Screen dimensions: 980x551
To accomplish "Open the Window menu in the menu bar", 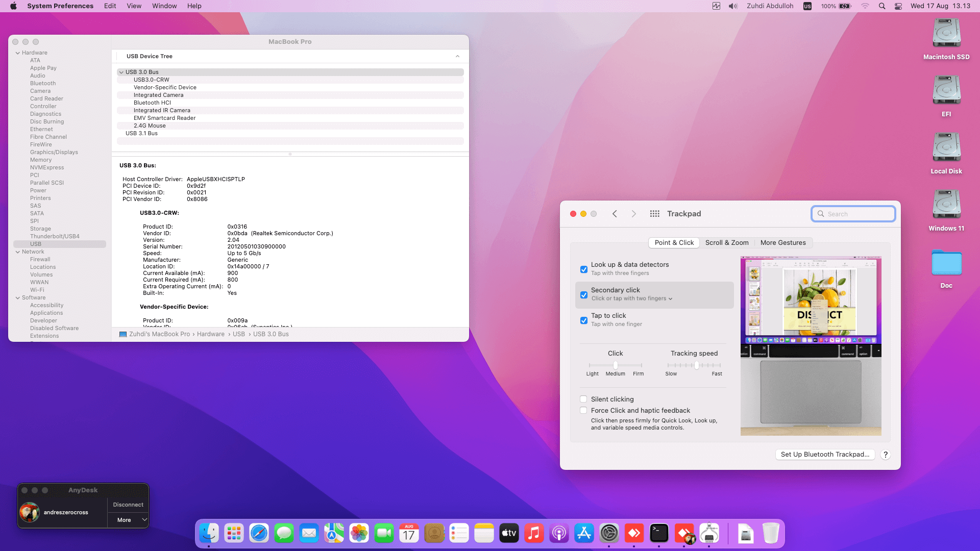I will click(x=164, y=6).
